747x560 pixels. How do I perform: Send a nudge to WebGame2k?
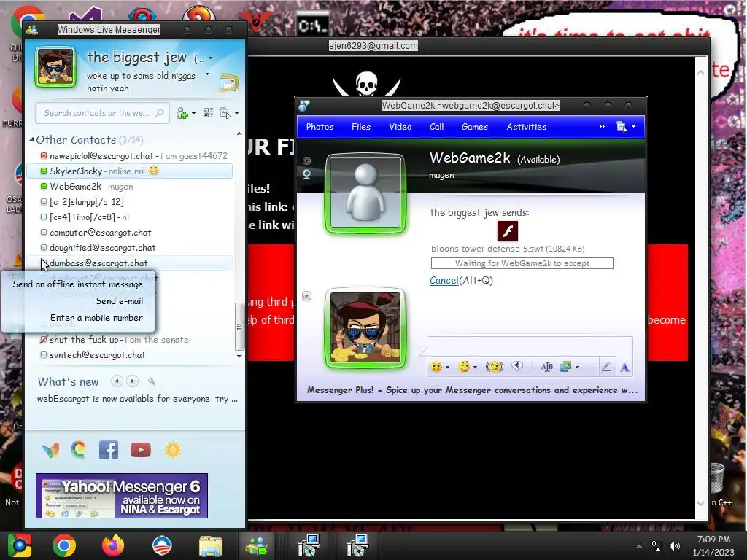pos(495,367)
